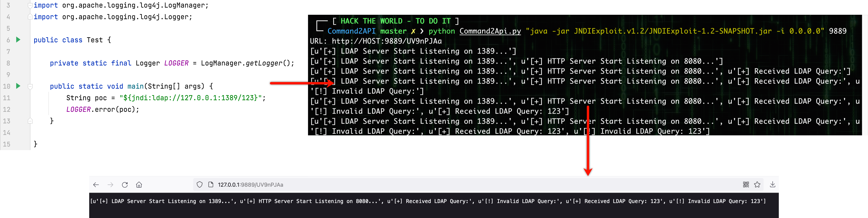Open the tracking protection shield icon
The height and width of the screenshot is (218, 868).
tap(199, 185)
